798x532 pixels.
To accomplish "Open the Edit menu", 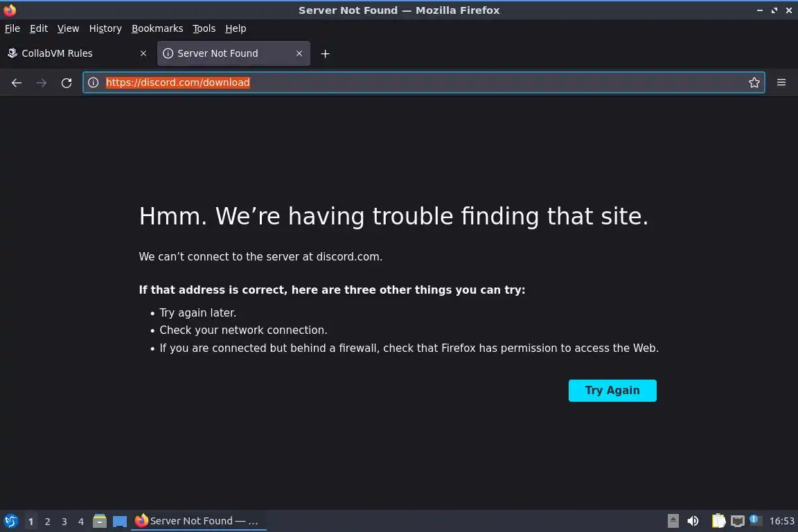I will tap(39, 28).
